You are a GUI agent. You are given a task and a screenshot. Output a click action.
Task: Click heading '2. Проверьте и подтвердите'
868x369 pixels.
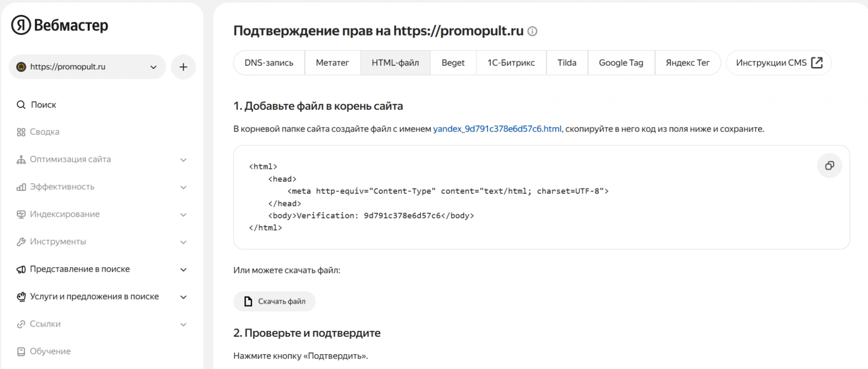click(307, 333)
